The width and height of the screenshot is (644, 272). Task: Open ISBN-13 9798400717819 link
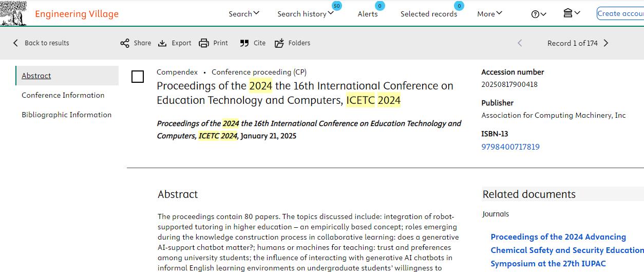(510, 147)
